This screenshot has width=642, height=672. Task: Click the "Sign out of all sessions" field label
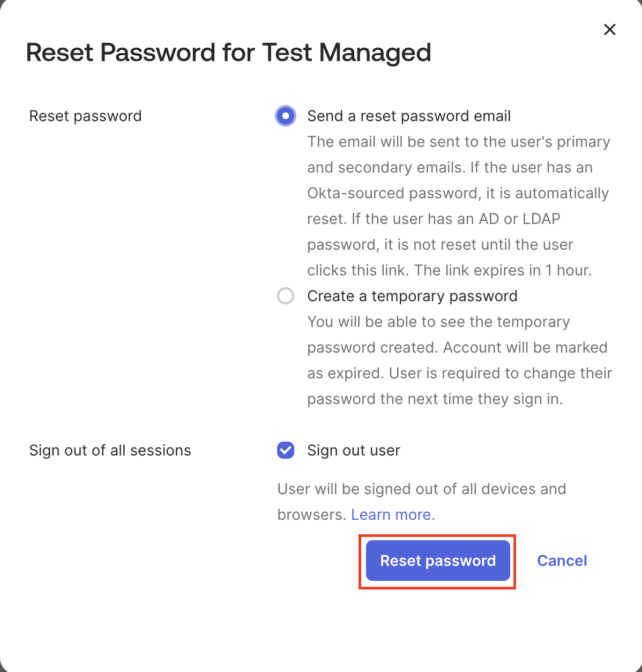pyautogui.click(x=110, y=450)
